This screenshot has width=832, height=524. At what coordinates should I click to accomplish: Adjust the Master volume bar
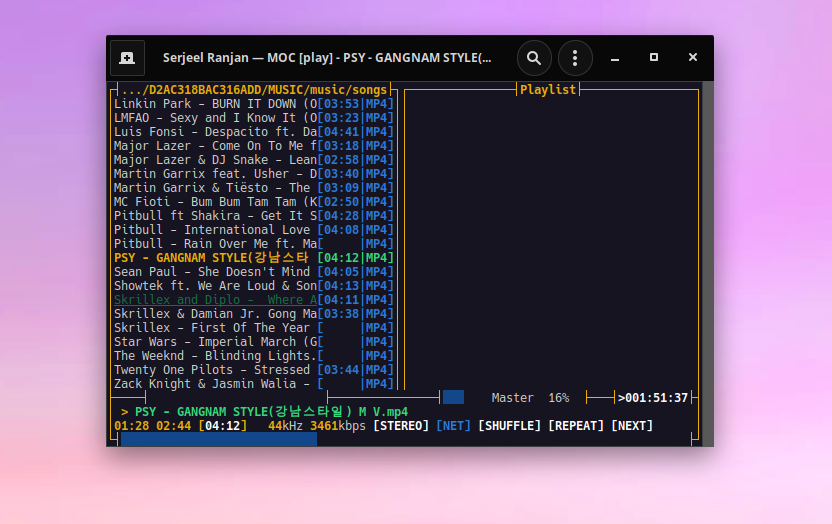pos(453,397)
